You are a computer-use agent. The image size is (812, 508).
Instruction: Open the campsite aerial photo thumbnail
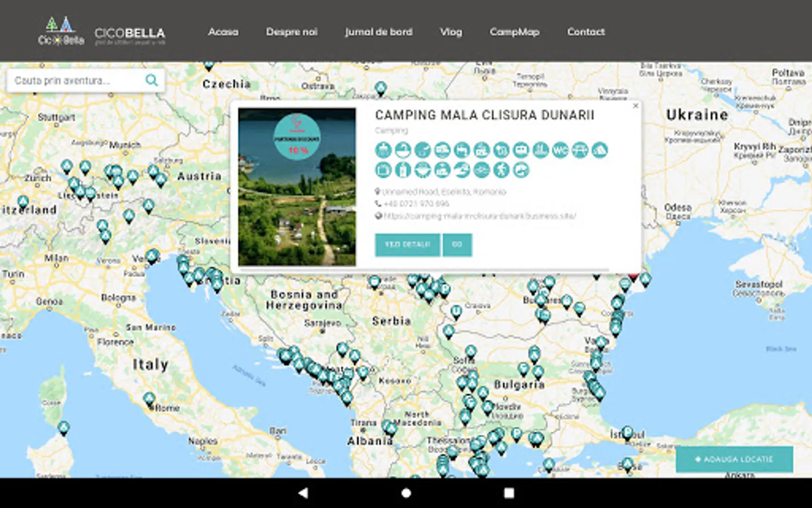coord(297,187)
